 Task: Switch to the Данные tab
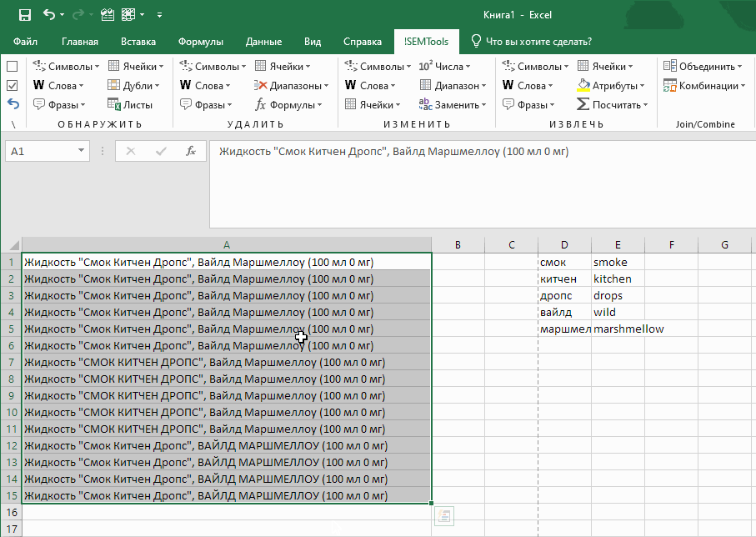[263, 42]
